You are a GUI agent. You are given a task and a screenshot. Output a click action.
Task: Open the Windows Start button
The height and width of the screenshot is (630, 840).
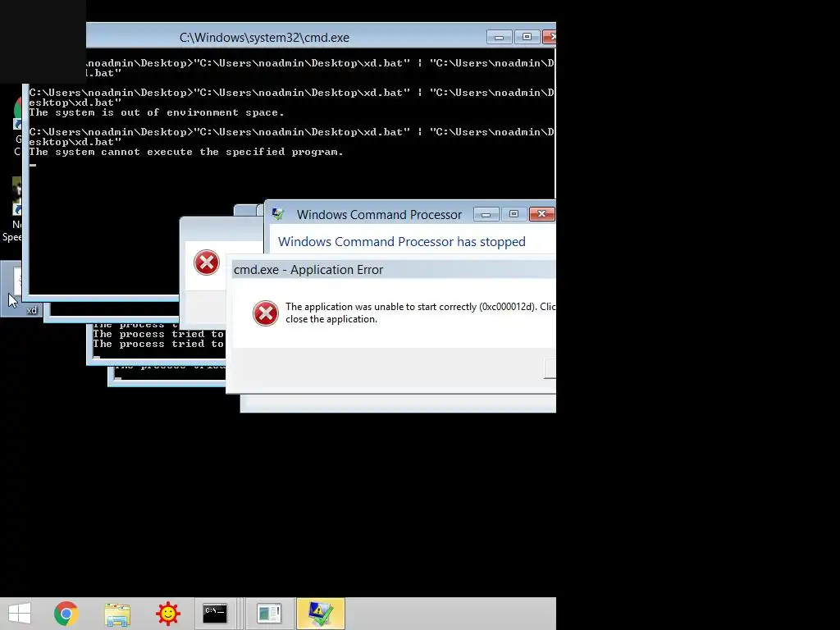20,614
